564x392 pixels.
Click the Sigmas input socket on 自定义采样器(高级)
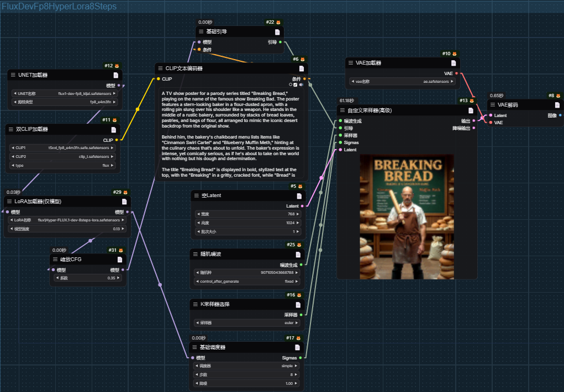click(x=340, y=142)
